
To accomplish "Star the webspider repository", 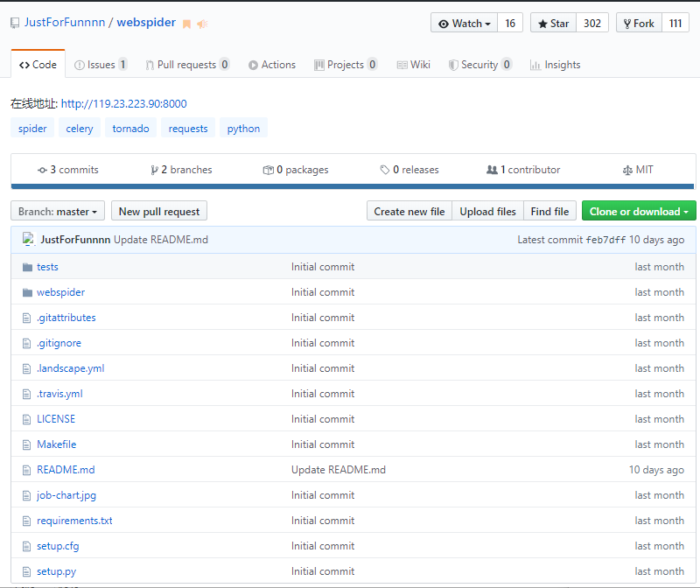I will click(x=554, y=24).
